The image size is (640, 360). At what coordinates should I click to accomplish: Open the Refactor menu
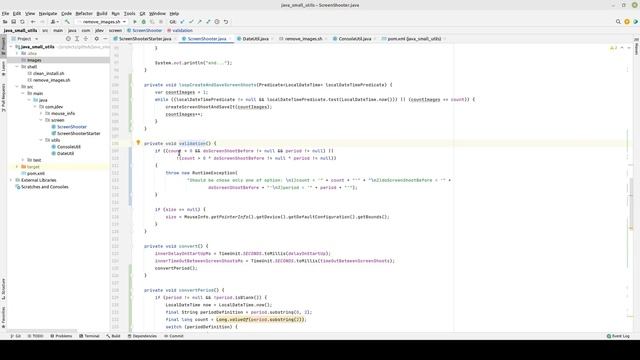(84, 13)
